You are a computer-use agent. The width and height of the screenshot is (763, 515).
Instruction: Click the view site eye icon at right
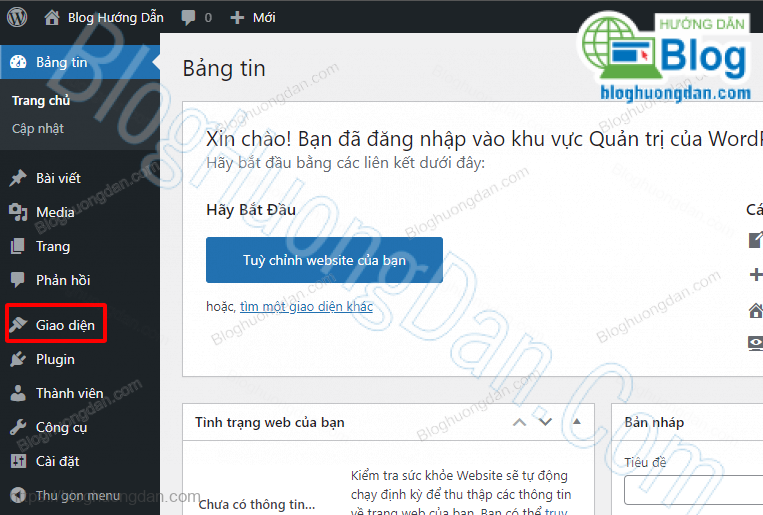[756, 343]
